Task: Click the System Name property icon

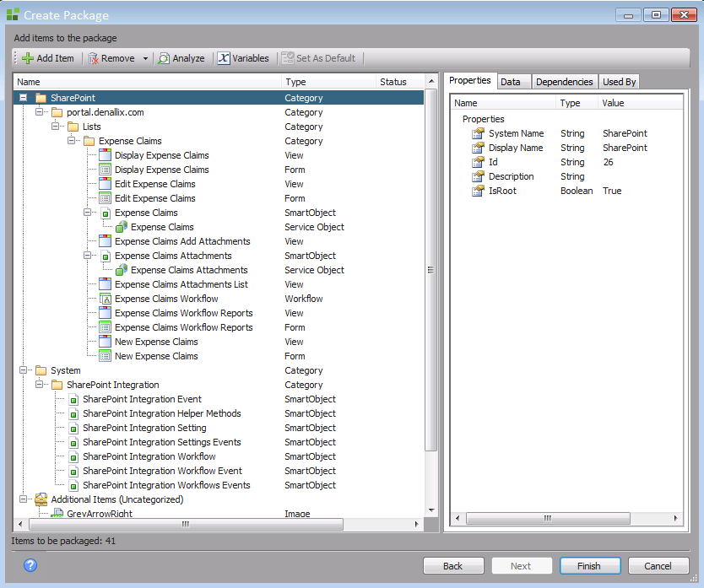Action: (478, 133)
